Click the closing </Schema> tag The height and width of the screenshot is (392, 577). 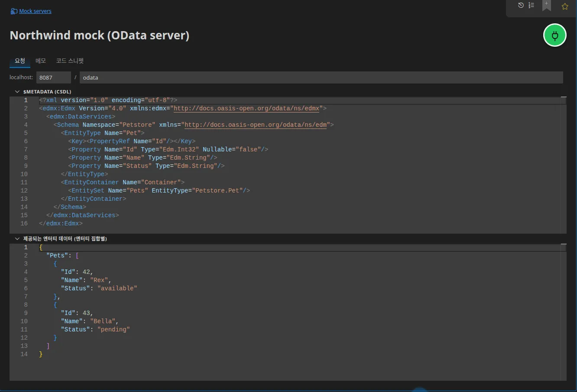point(70,207)
